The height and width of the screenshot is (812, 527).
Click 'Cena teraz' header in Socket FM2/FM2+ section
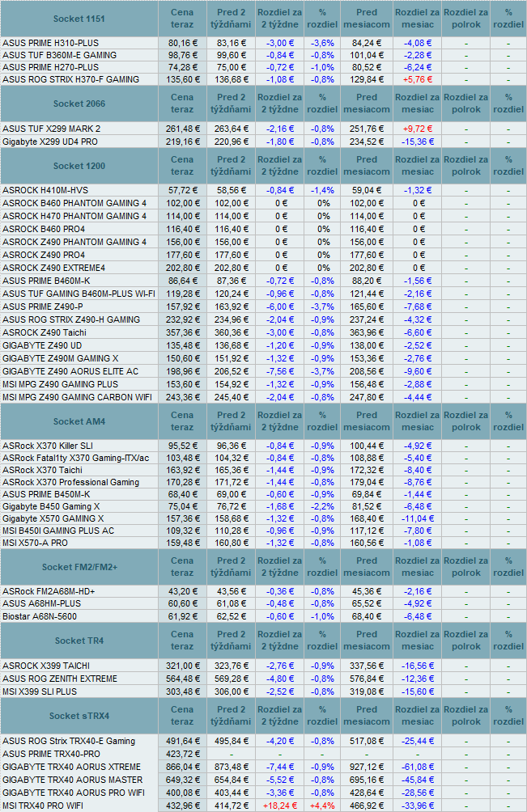click(x=182, y=567)
